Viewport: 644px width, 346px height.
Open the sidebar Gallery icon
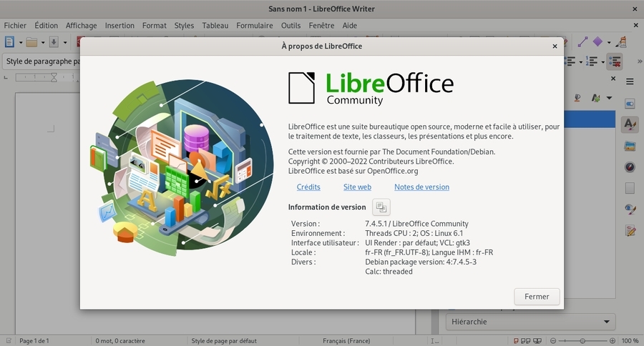630,146
